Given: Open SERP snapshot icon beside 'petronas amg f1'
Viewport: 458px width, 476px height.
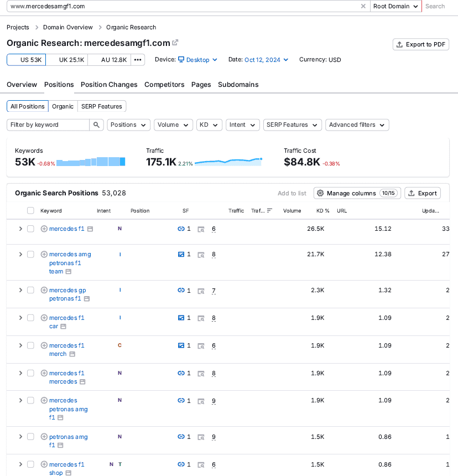Looking at the screenshot, I should click(x=60, y=446).
